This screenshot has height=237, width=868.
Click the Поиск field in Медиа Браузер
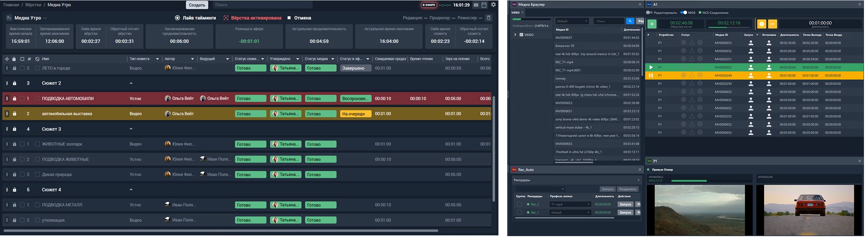[x=608, y=21]
